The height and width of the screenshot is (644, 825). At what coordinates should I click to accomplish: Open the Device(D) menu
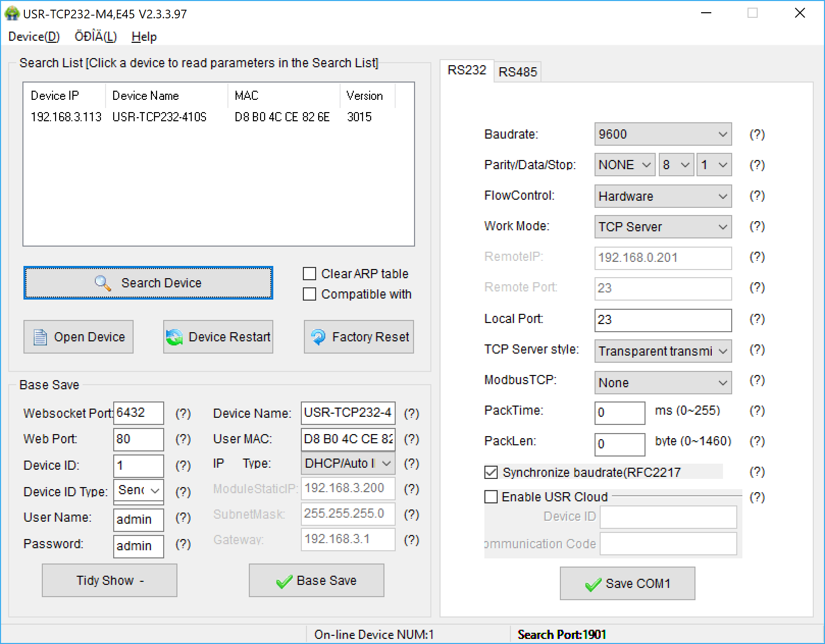tap(34, 37)
